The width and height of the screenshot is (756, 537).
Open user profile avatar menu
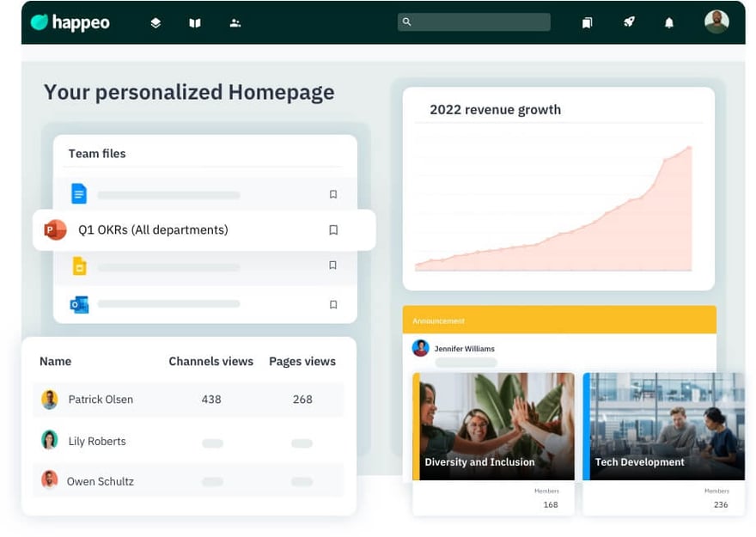(716, 21)
